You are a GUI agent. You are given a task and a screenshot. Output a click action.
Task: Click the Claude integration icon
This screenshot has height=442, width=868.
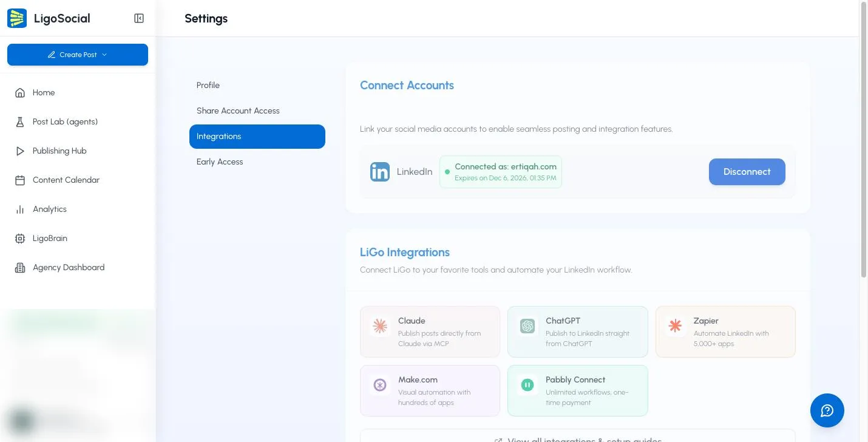380,326
